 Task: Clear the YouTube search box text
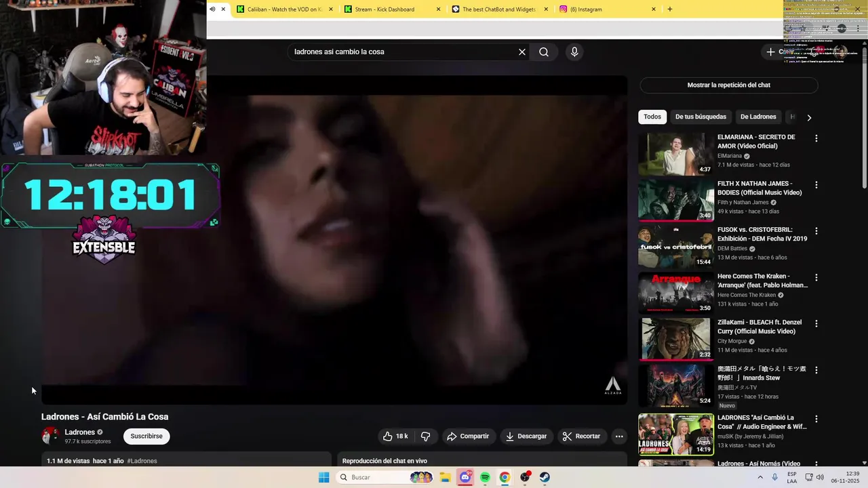click(522, 52)
